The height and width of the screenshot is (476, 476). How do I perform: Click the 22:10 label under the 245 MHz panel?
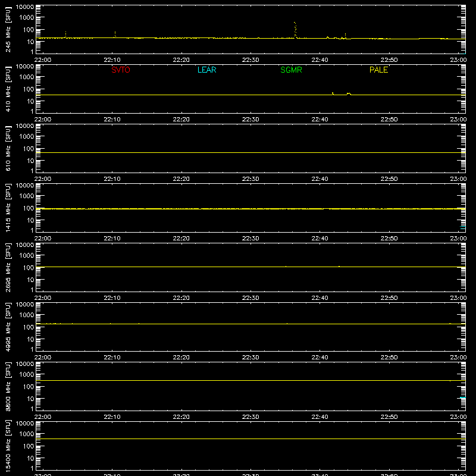pyautogui.click(x=112, y=60)
